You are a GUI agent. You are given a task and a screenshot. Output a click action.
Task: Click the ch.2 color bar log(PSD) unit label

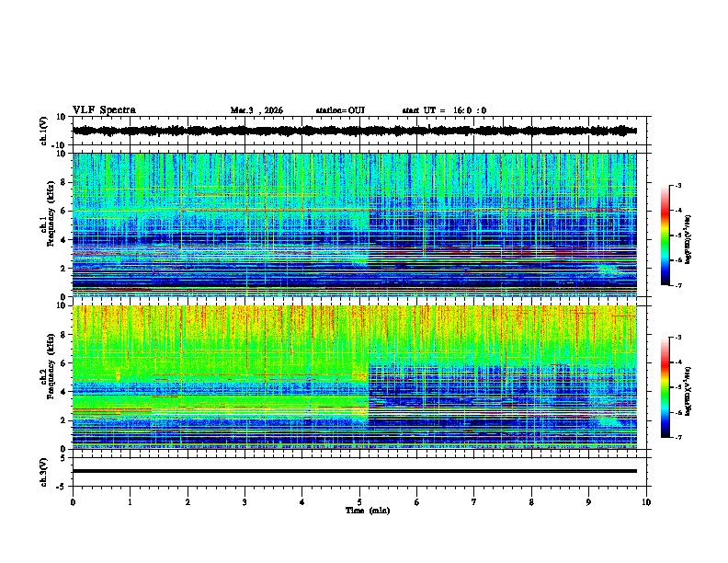tap(688, 391)
